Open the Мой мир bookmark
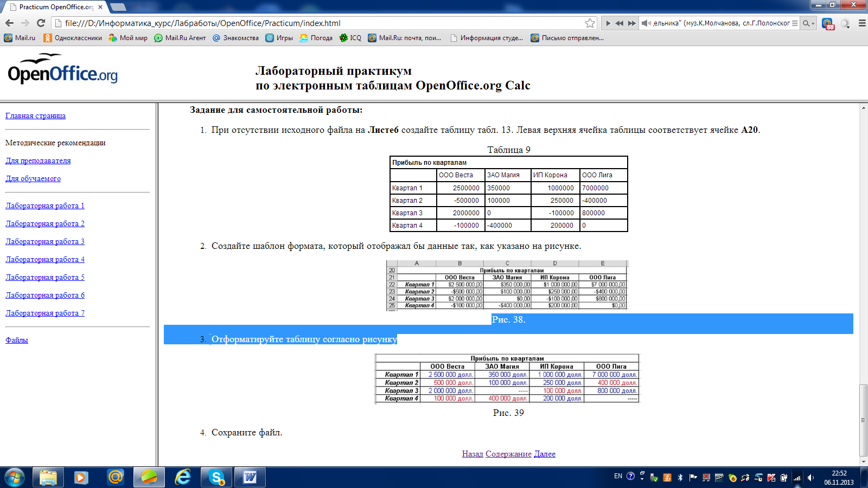The height and width of the screenshot is (488, 868). (x=128, y=38)
